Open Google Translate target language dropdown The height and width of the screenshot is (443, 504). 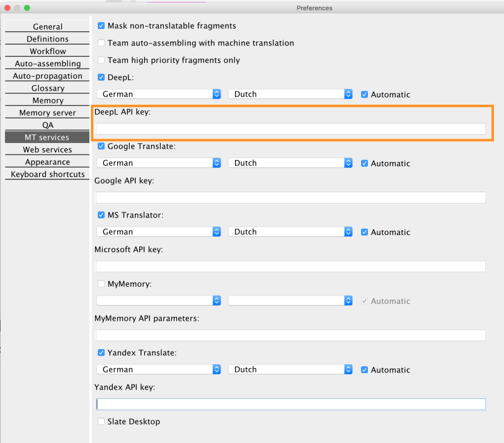pyautogui.click(x=290, y=163)
